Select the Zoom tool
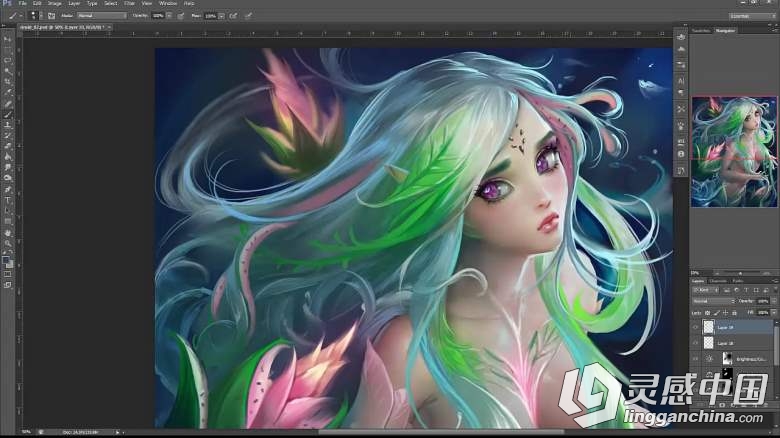The height and width of the screenshot is (438, 780). [x=7, y=243]
